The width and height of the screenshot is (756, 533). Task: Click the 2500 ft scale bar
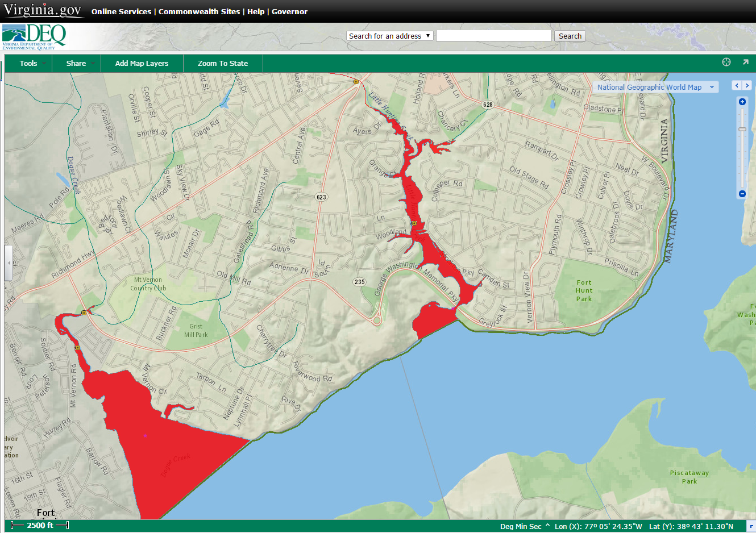(40, 525)
